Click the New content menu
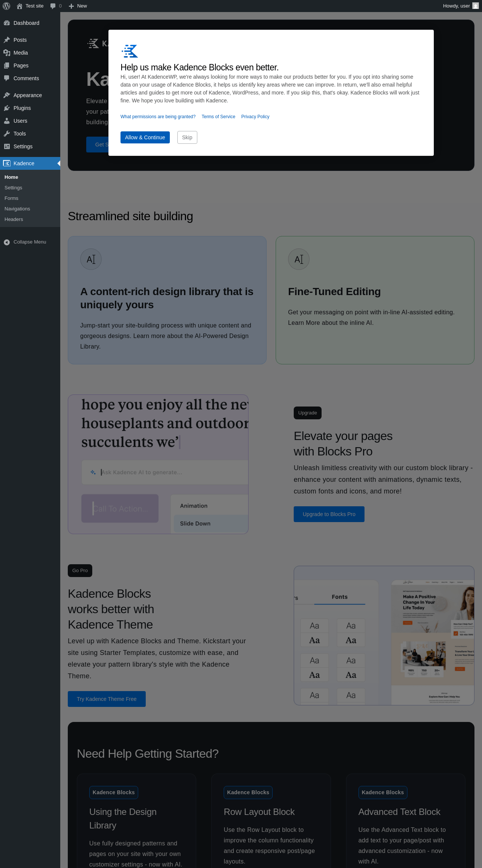 [x=78, y=6]
